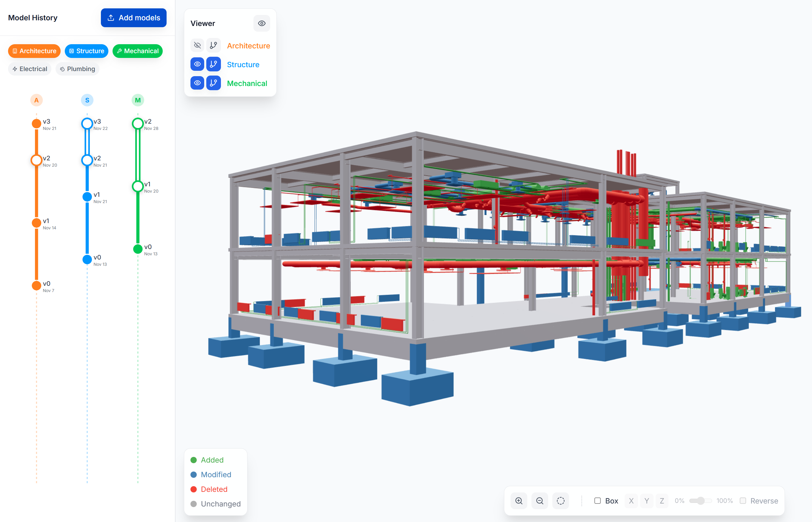Screen dimensions: 812x522
Task: Click the compare branch icon for Mechanical
Action: (x=213, y=83)
